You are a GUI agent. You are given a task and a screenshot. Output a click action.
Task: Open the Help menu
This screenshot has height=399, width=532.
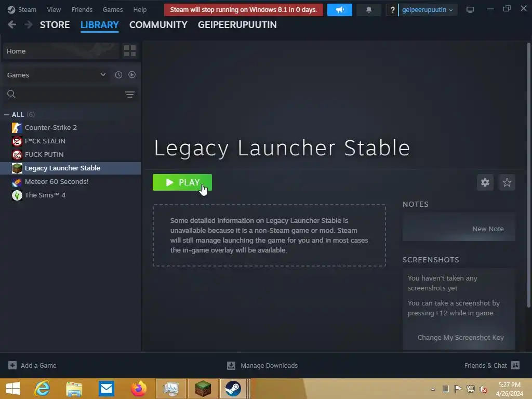coord(140,9)
